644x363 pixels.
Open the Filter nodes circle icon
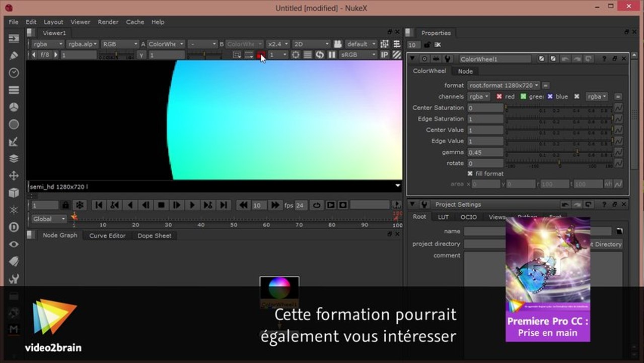tap(14, 124)
